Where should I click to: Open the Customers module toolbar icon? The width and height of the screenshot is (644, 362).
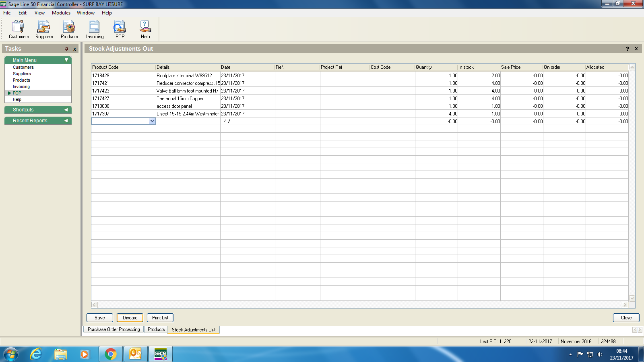(x=19, y=29)
